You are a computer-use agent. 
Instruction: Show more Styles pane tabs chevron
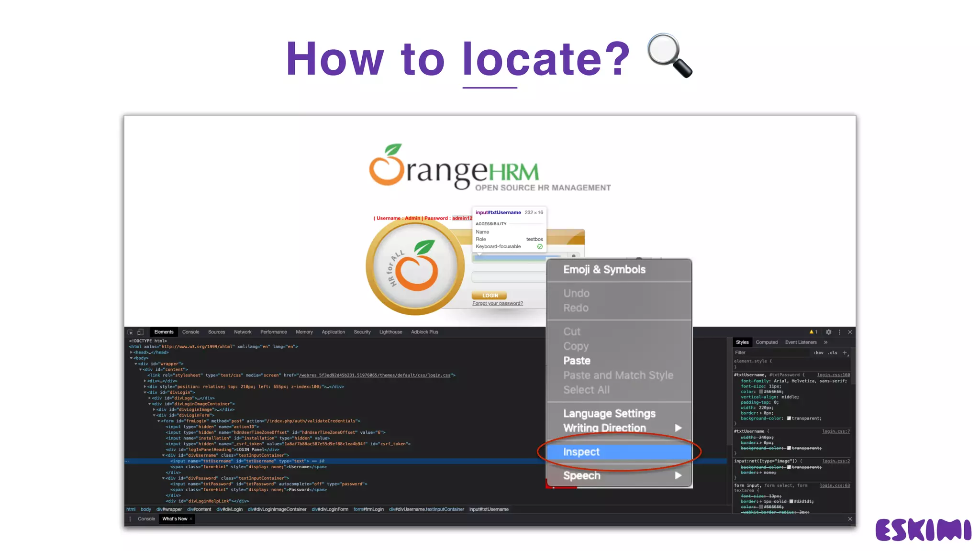pos(825,342)
